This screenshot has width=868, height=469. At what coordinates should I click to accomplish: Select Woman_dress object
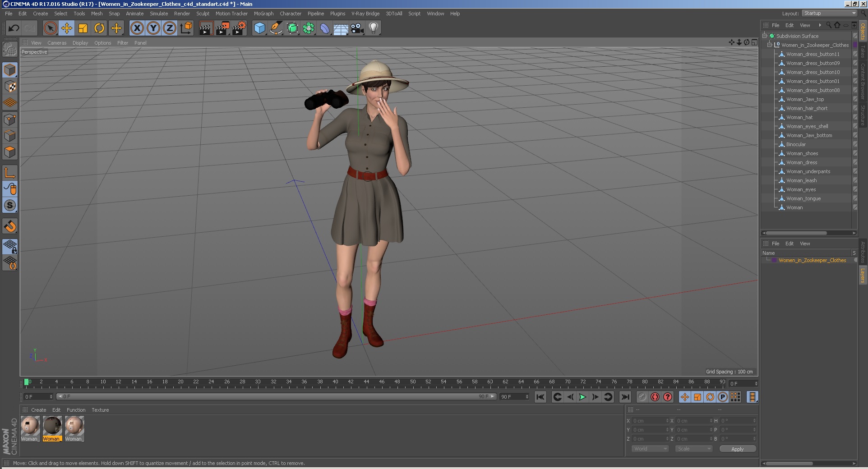[802, 162]
